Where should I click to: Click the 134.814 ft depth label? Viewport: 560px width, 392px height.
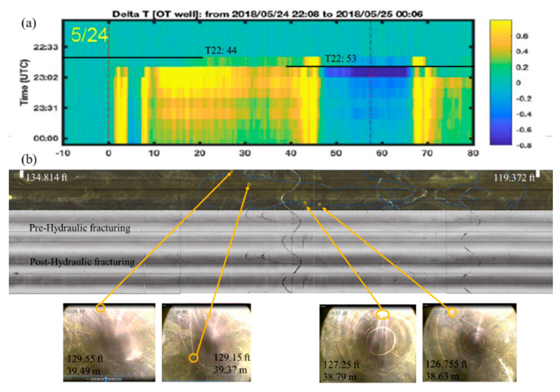[x=46, y=177]
